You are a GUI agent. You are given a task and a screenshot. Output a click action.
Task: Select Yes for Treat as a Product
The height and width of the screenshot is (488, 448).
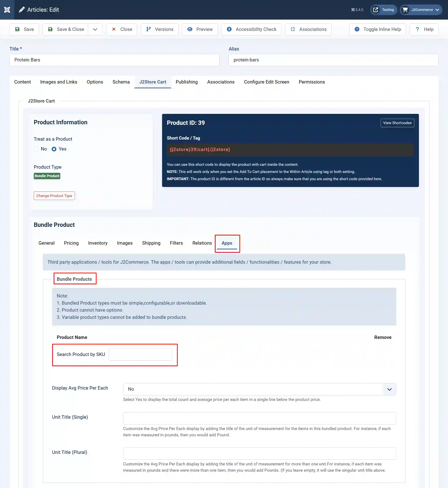tap(54, 149)
